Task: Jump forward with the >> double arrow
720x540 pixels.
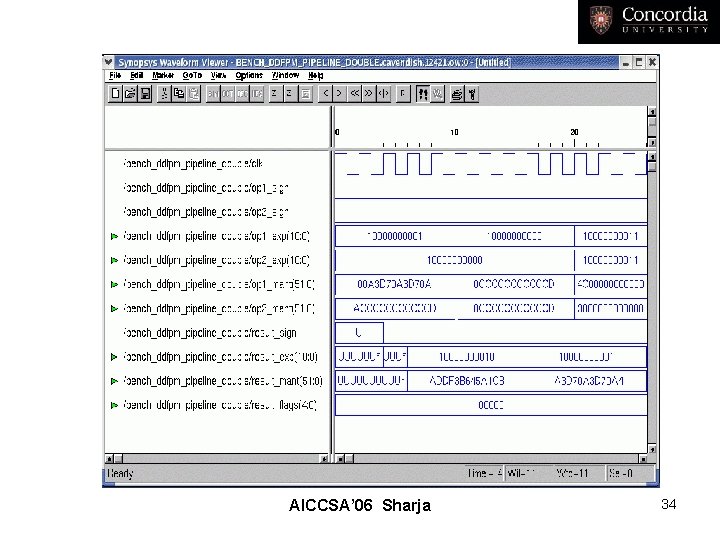Action: (x=368, y=94)
